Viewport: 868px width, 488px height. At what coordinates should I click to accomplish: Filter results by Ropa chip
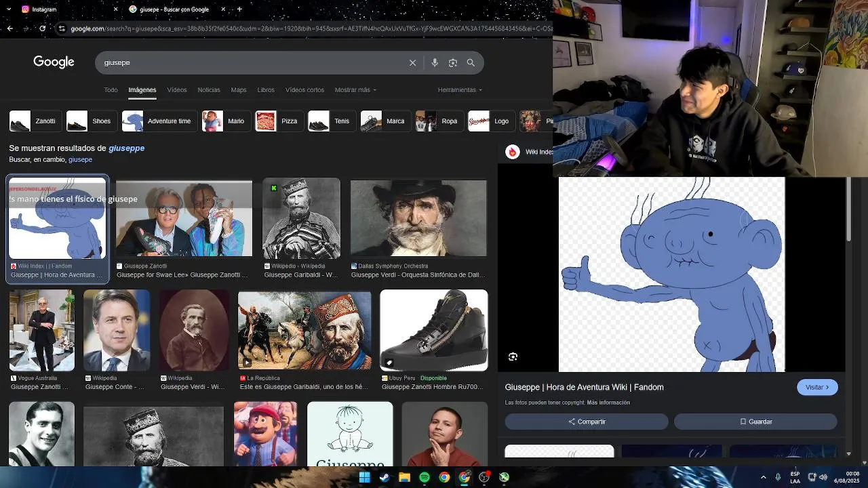tap(439, 121)
